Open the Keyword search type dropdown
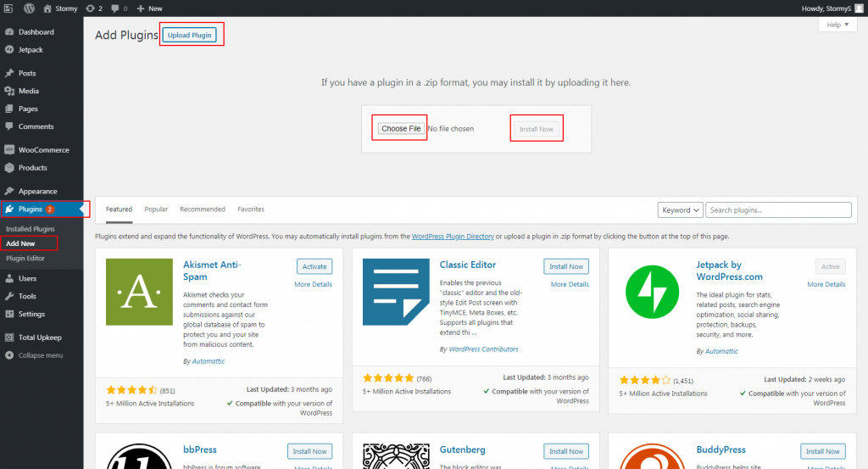The height and width of the screenshot is (469, 868). pyautogui.click(x=681, y=210)
